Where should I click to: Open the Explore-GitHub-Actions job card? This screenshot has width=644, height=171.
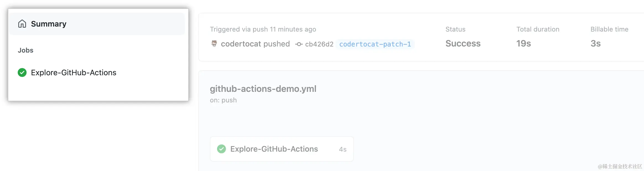click(x=274, y=149)
